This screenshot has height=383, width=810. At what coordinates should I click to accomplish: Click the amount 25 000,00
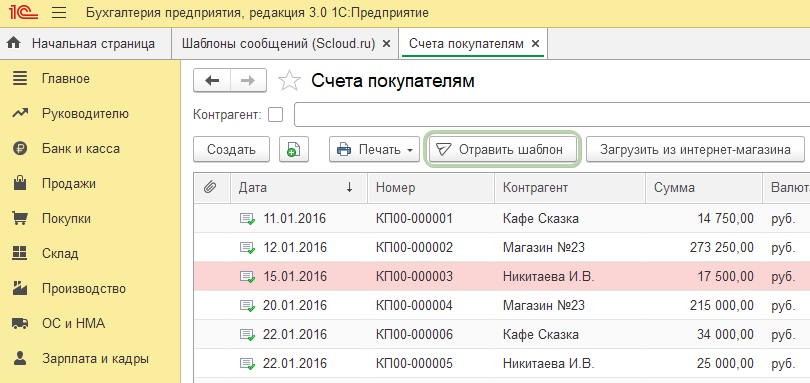[725, 363]
